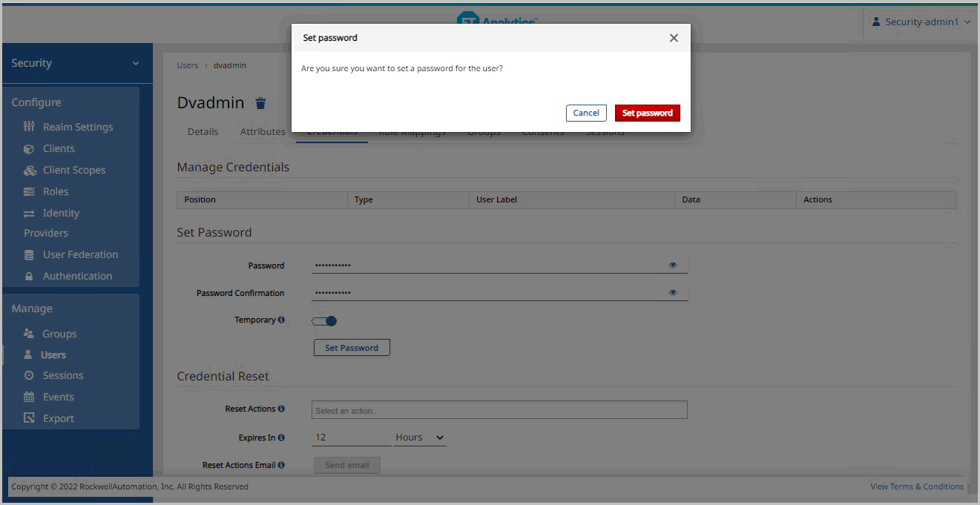The height and width of the screenshot is (505, 980).
Task: Cancel the Set password dialog
Action: [x=586, y=113]
